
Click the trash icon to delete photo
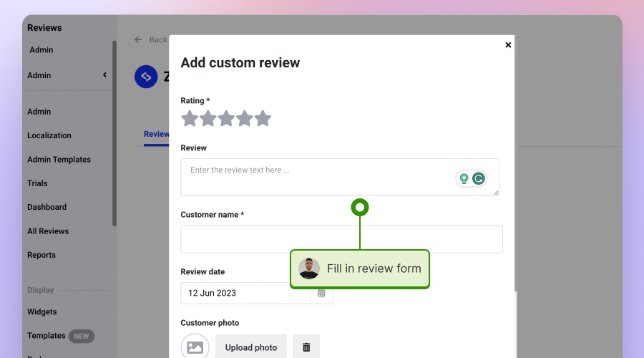(306, 347)
